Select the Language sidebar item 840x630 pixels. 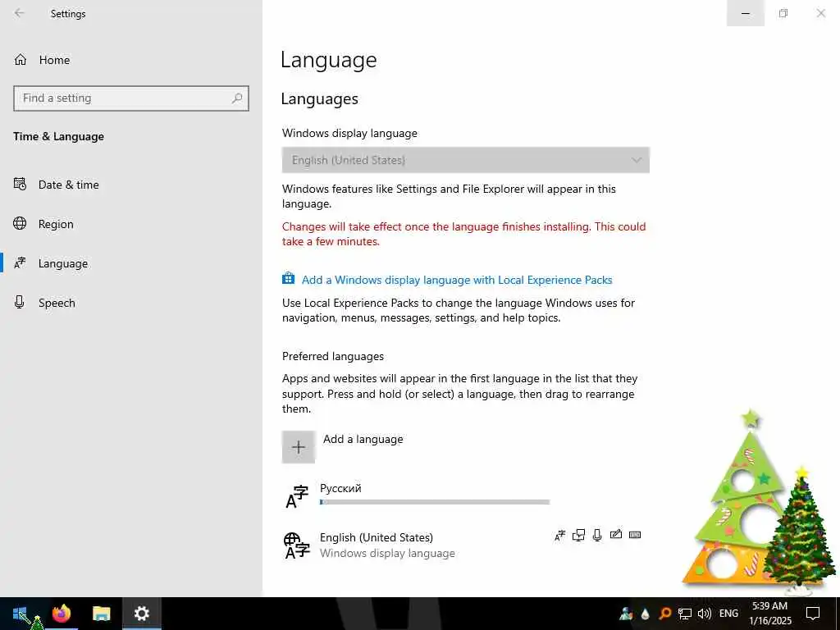pyautogui.click(x=62, y=263)
